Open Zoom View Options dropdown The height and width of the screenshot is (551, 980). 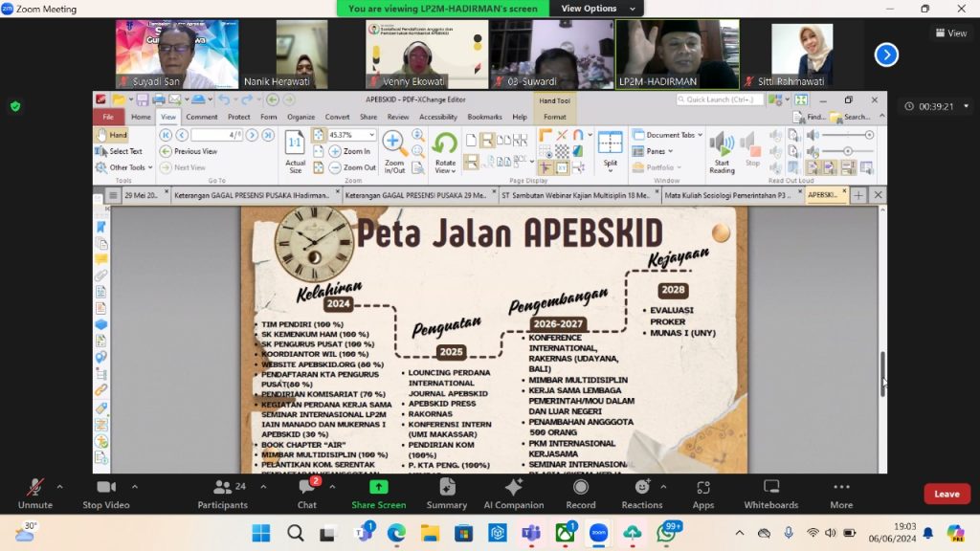point(597,9)
